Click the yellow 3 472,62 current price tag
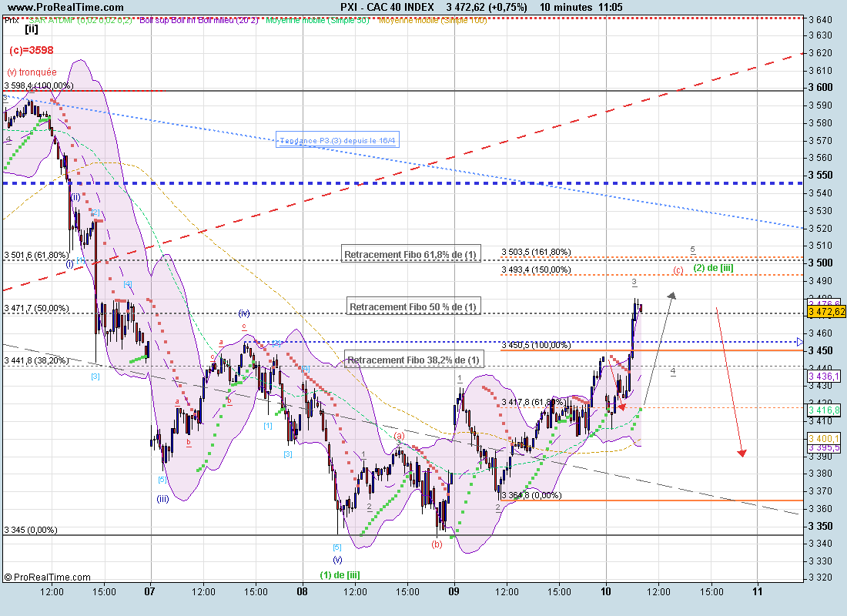Viewport: 847px width, 616px height. [826, 312]
